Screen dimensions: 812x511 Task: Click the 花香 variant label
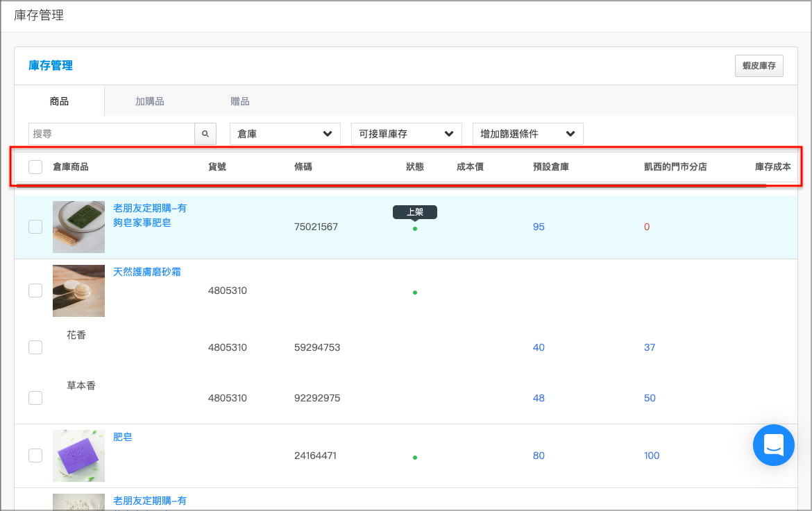click(x=76, y=335)
